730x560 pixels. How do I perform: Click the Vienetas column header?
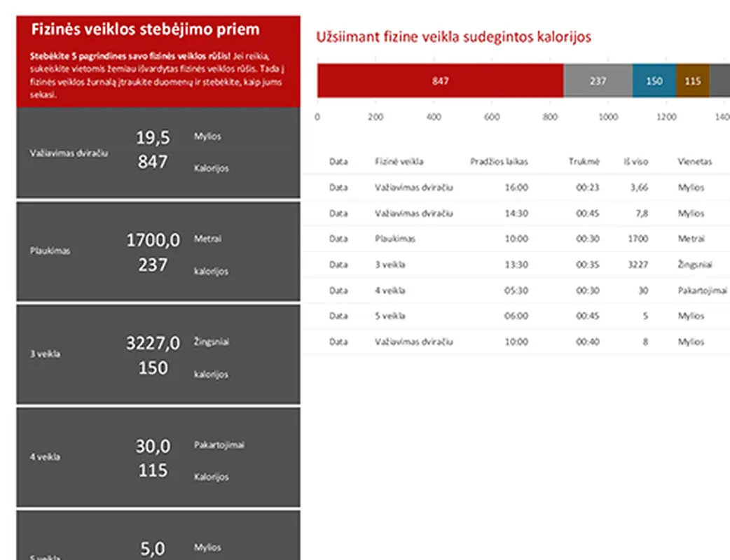(x=694, y=162)
